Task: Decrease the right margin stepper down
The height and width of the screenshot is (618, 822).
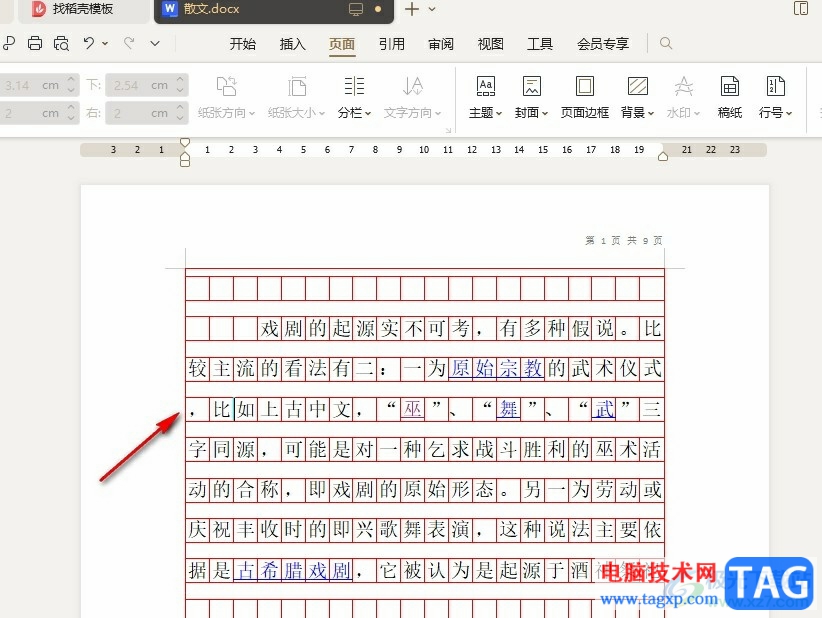Action: (x=180, y=118)
